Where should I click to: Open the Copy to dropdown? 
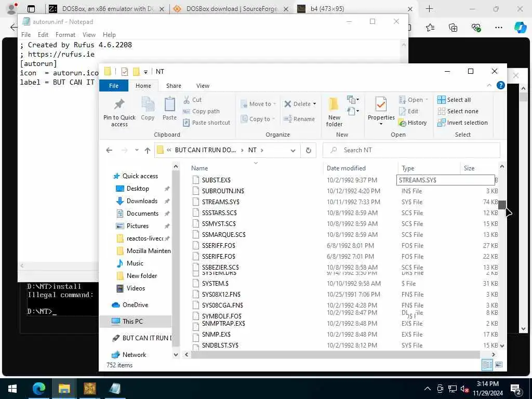[258, 119]
